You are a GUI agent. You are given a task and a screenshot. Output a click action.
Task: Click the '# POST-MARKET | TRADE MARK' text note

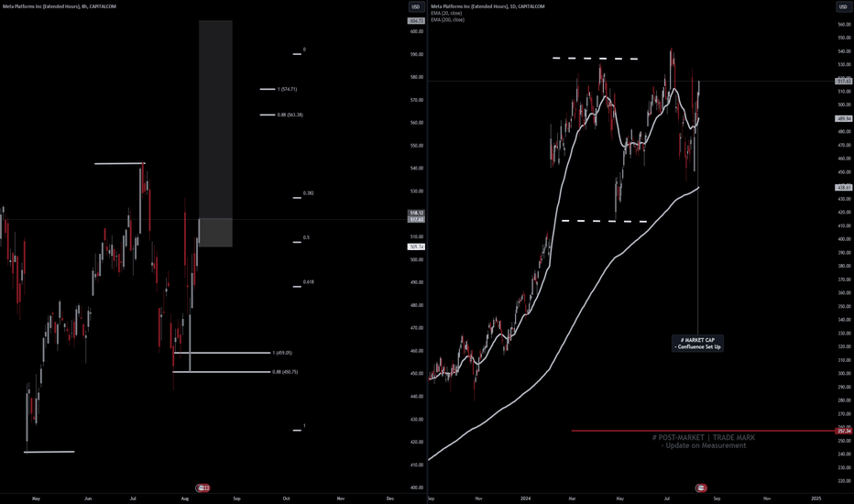pos(704,437)
